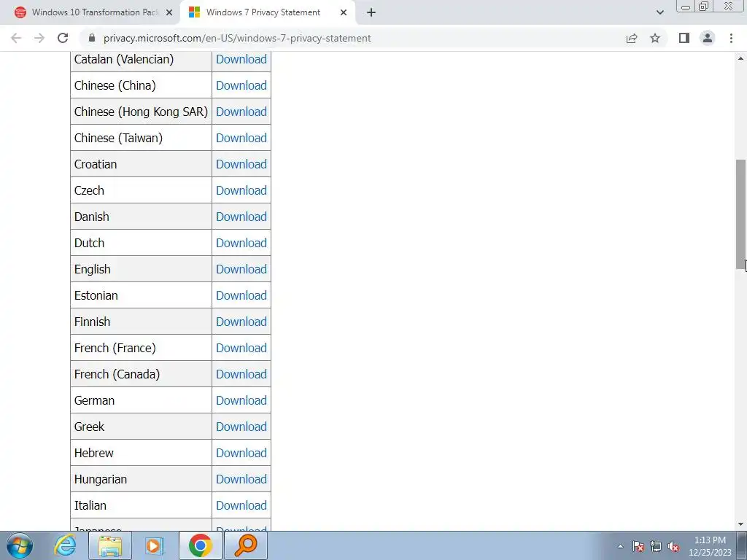Open the browser side panel

click(x=684, y=38)
